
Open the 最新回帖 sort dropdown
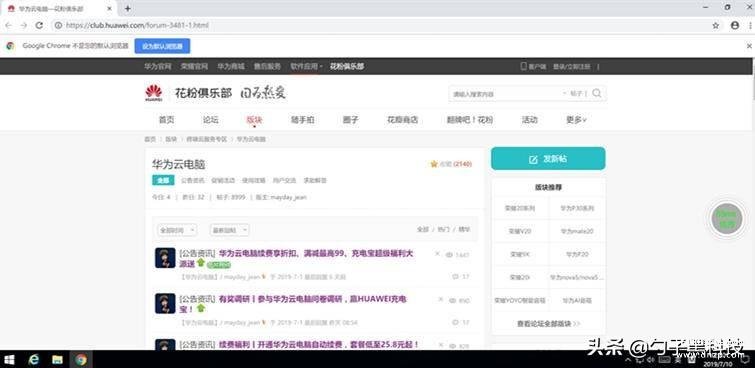point(229,230)
